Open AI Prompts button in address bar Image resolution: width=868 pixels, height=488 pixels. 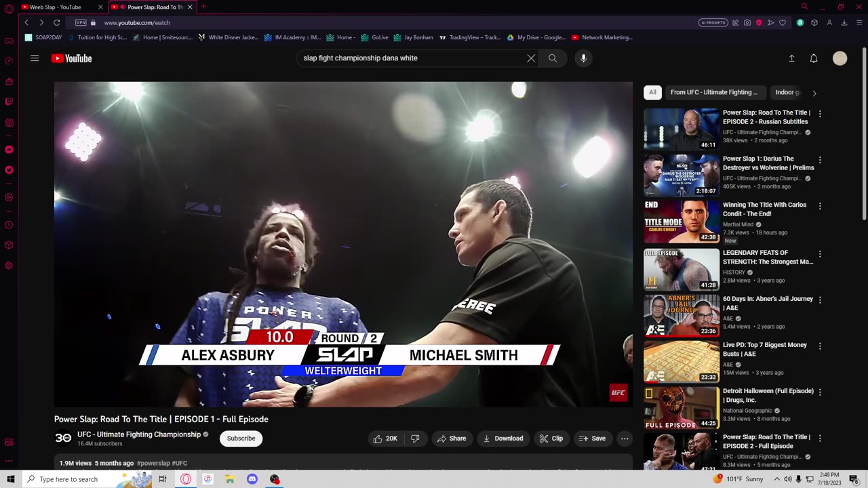(713, 22)
